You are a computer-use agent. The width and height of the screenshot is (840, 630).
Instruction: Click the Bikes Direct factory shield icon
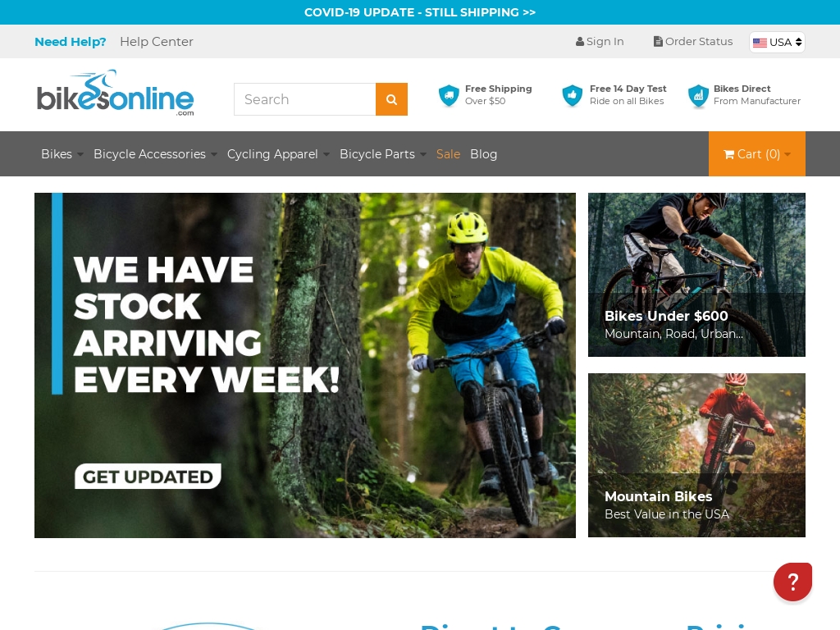tap(698, 96)
